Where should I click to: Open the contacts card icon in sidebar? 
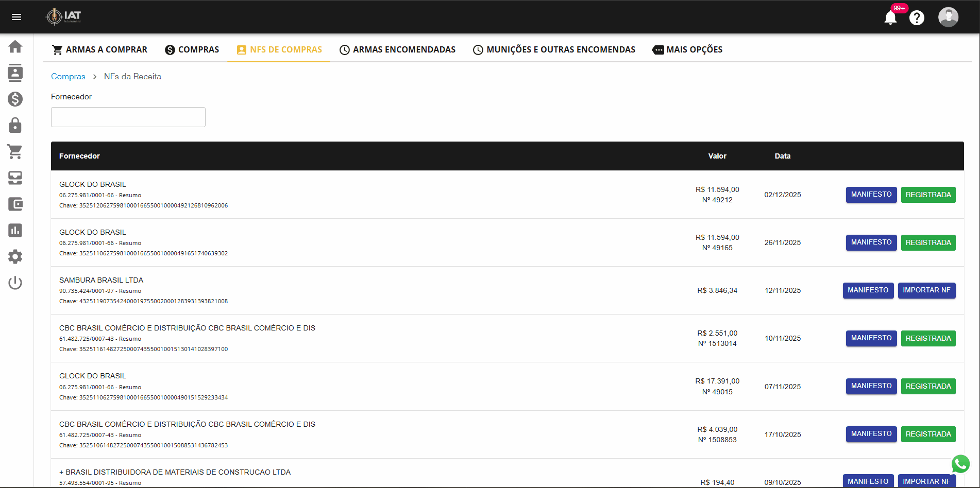pyautogui.click(x=15, y=73)
